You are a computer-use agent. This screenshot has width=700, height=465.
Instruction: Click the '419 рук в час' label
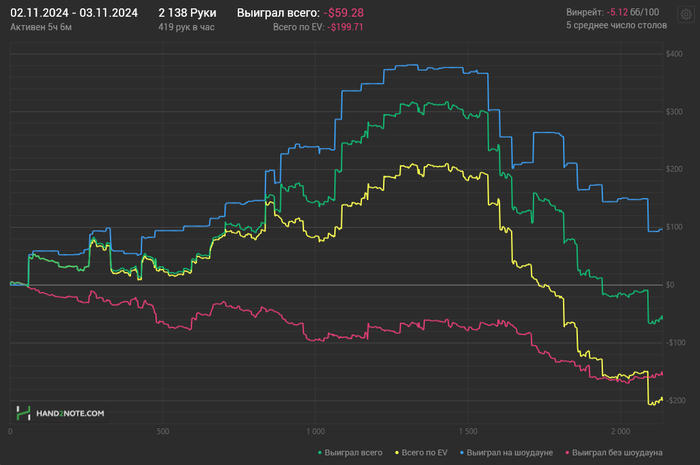[x=186, y=27]
